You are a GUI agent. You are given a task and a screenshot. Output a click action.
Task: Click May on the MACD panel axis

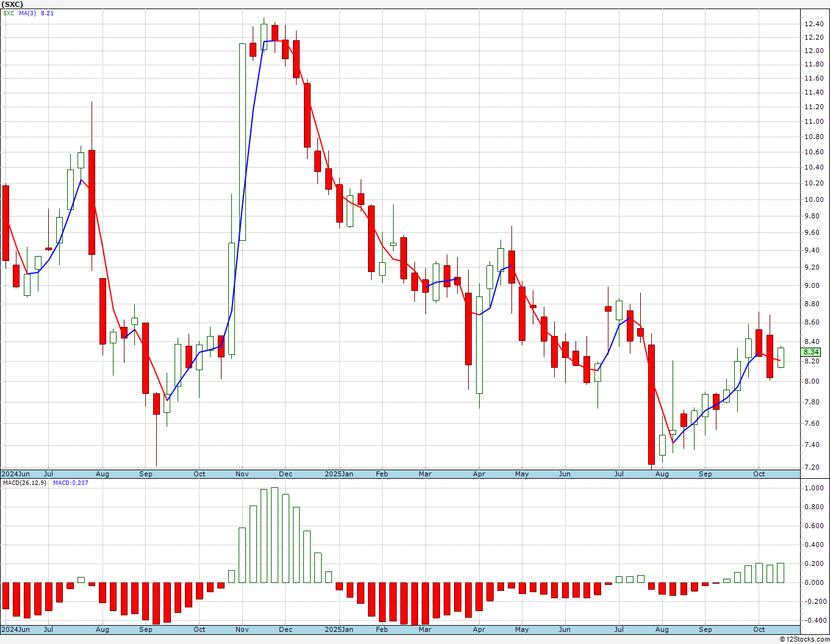click(x=522, y=629)
